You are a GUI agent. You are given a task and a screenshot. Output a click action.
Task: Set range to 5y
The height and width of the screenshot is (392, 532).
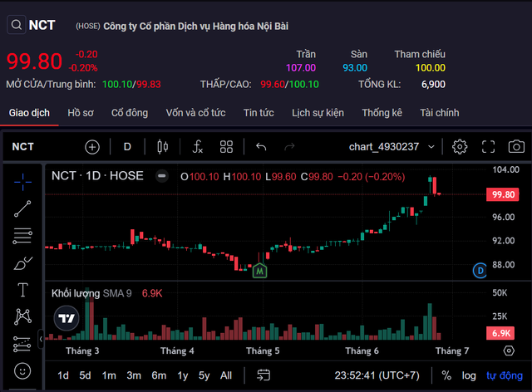click(x=204, y=375)
